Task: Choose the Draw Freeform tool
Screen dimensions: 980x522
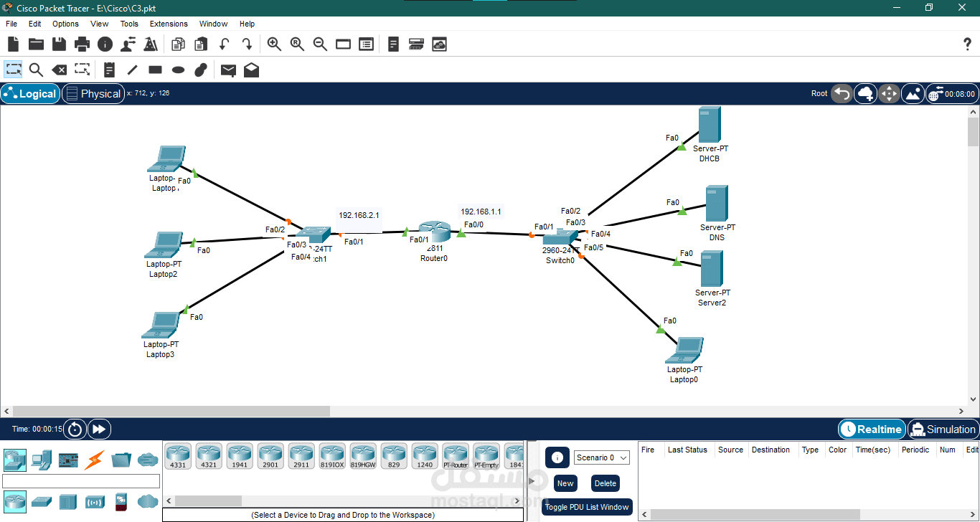Action: pyautogui.click(x=201, y=70)
